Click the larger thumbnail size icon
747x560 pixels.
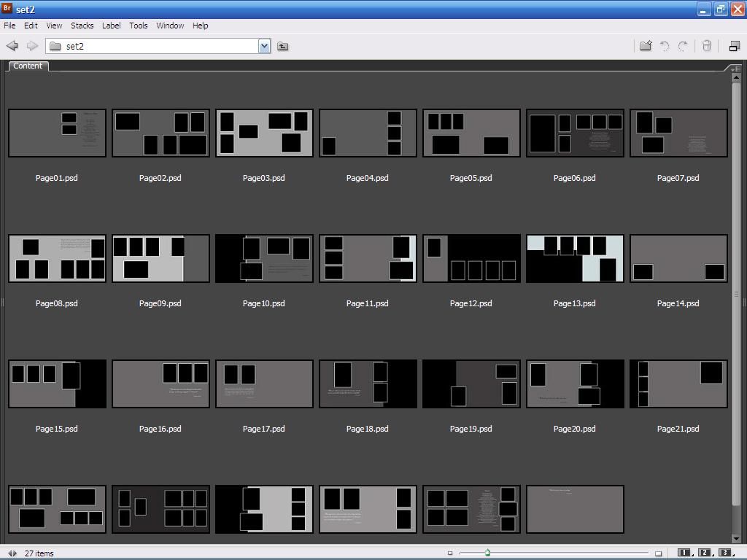659,553
